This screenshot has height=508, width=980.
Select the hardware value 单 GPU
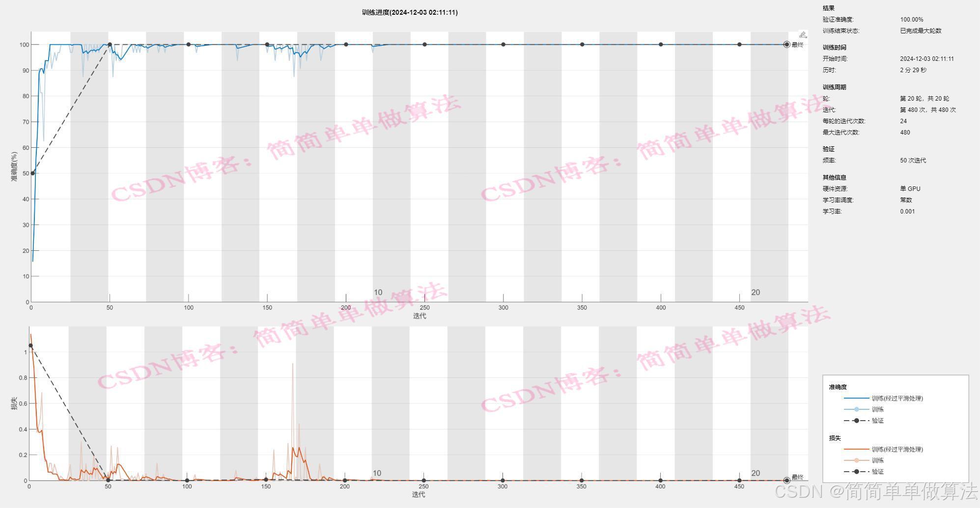pyautogui.click(x=910, y=189)
